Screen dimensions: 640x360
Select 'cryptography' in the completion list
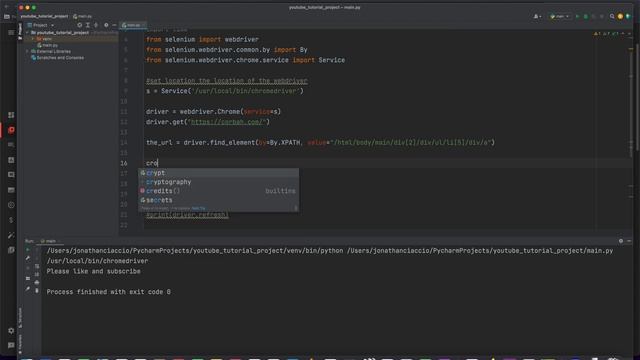[218, 182]
